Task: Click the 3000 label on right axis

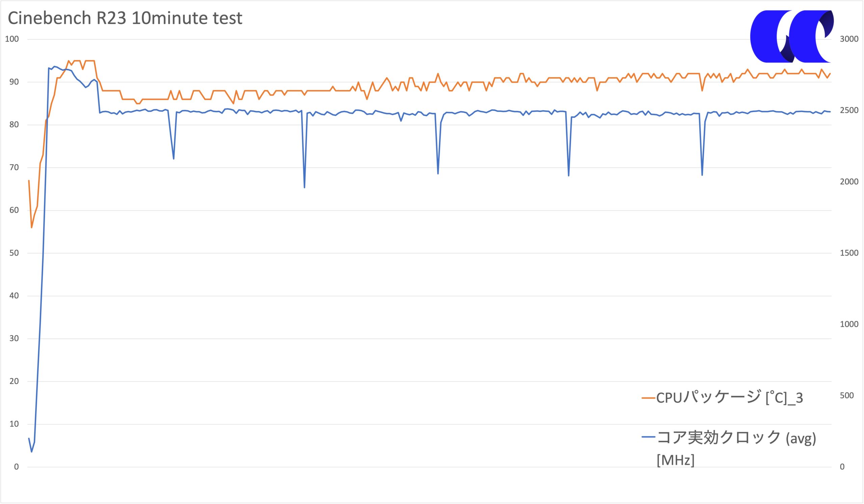Action: pos(849,39)
